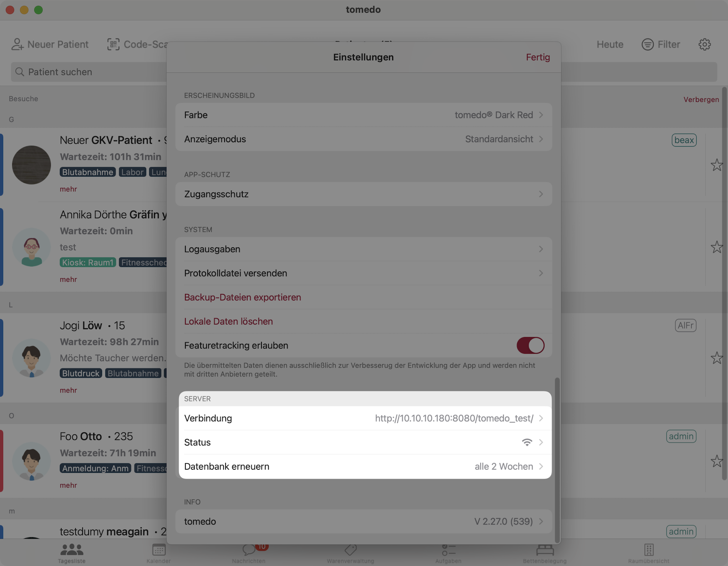Star the Foo Otto entry
The width and height of the screenshot is (728, 566).
(x=717, y=461)
